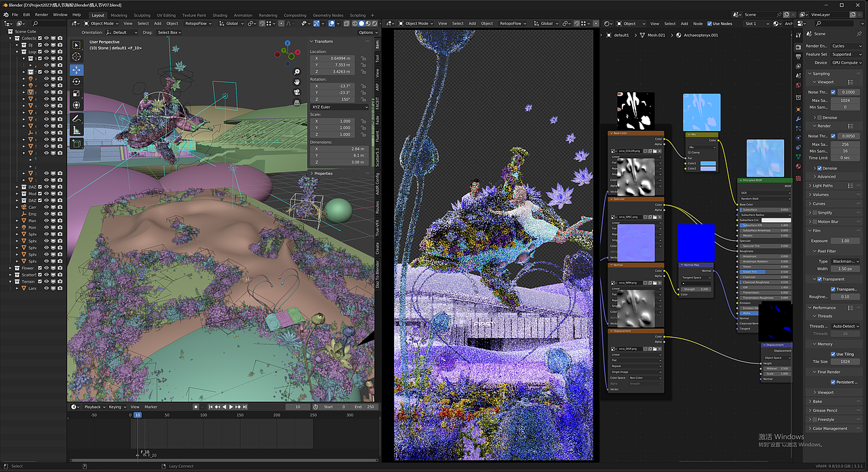The width and height of the screenshot is (868, 472).
Task: Toggle snapping with the magnet icon
Action: pyautogui.click(x=261, y=22)
